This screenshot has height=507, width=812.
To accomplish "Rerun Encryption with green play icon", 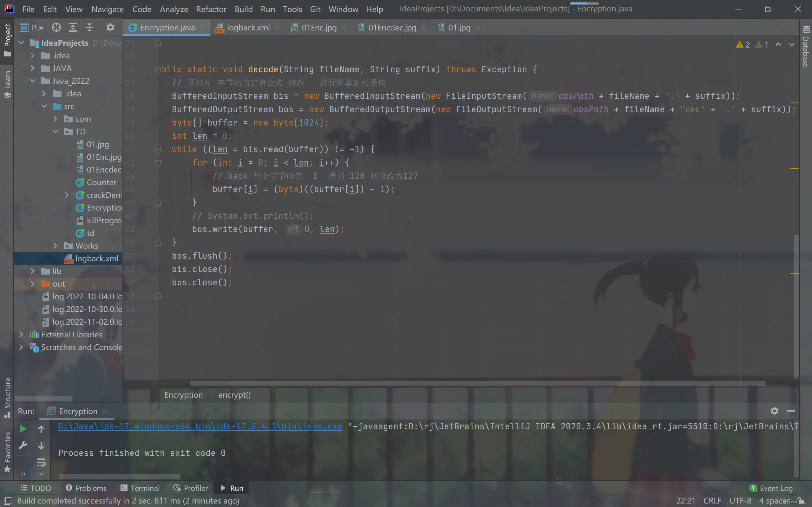I will pyautogui.click(x=23, y=429).
